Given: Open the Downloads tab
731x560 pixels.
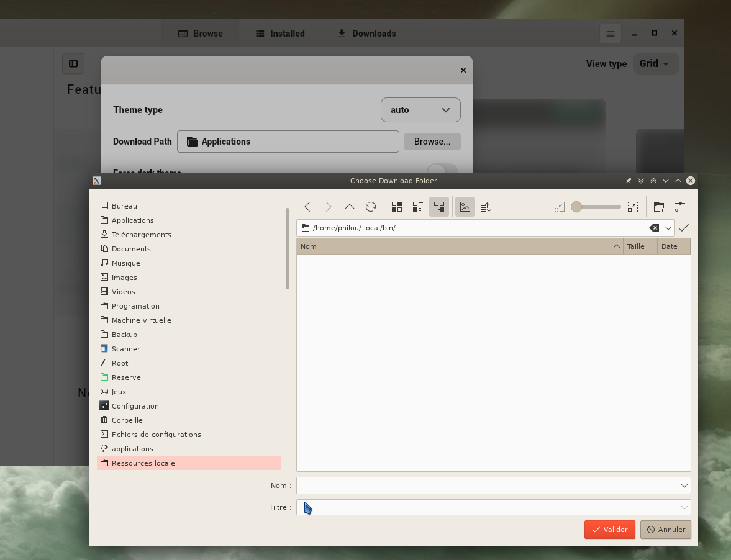Looking at the screenshot, I should click(x=366, y=34).
